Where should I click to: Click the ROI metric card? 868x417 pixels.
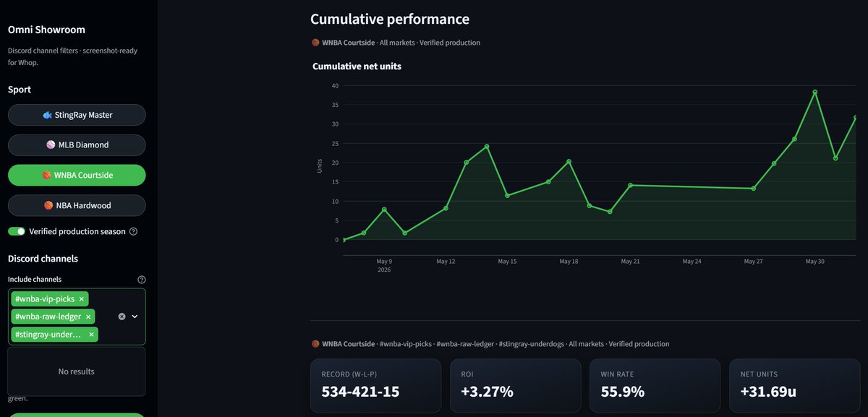click(x=515, y=386)
